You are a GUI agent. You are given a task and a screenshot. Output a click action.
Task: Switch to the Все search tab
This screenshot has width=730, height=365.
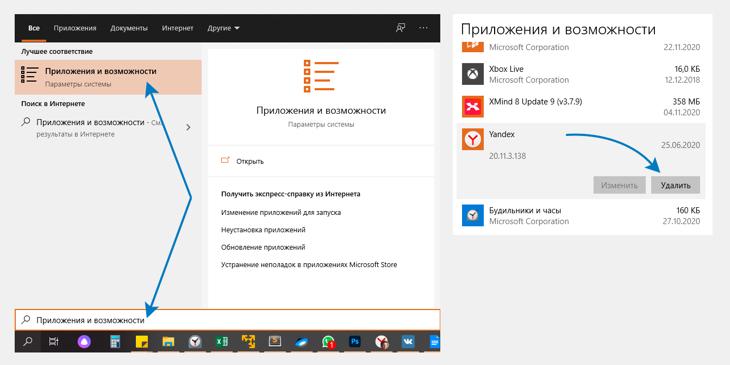click(34, 28)
